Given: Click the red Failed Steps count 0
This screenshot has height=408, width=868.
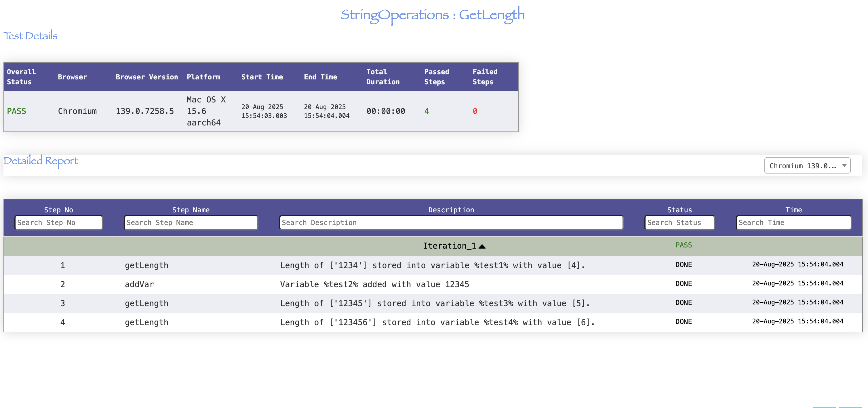Looking at the screenshot, I should (x=475, y=111).
